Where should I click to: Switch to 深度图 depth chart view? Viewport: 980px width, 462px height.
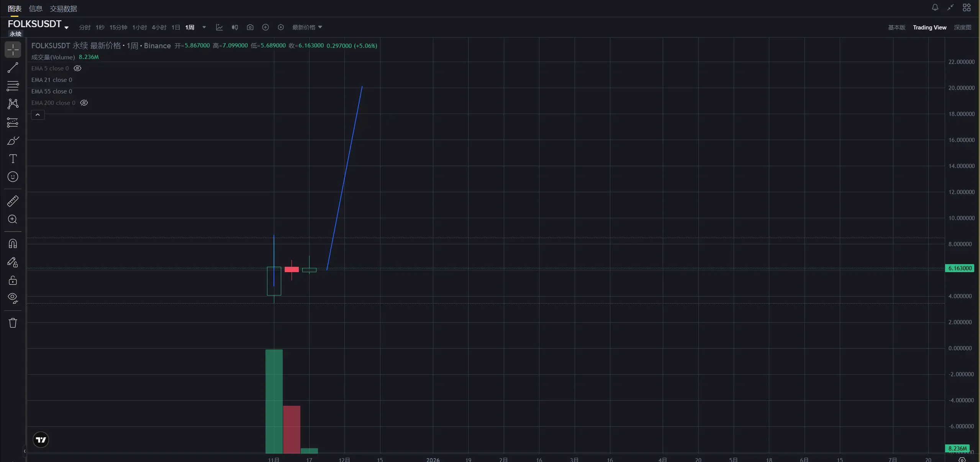(962, 27)
